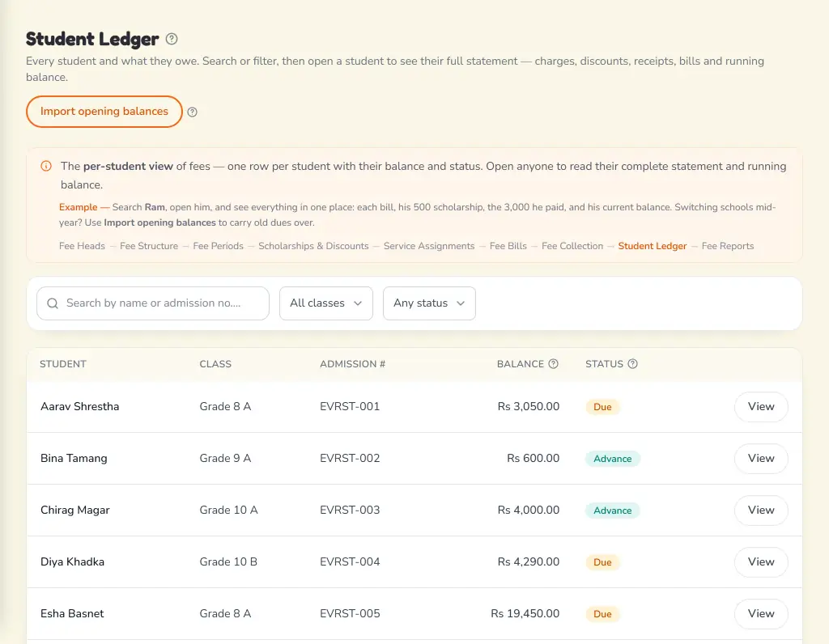
Task: Click the search magnifier icon
Action: 53,303
